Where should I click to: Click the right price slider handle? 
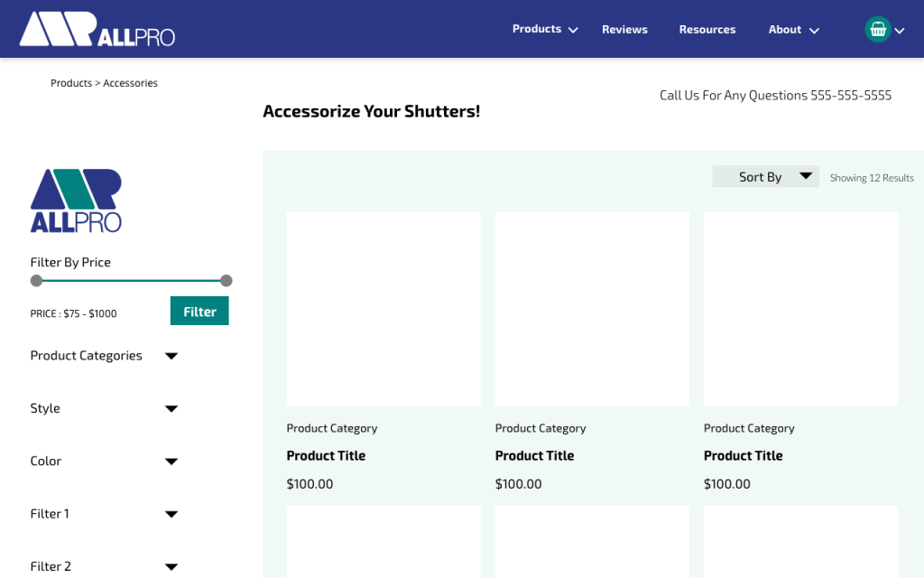tap(226, 281)
